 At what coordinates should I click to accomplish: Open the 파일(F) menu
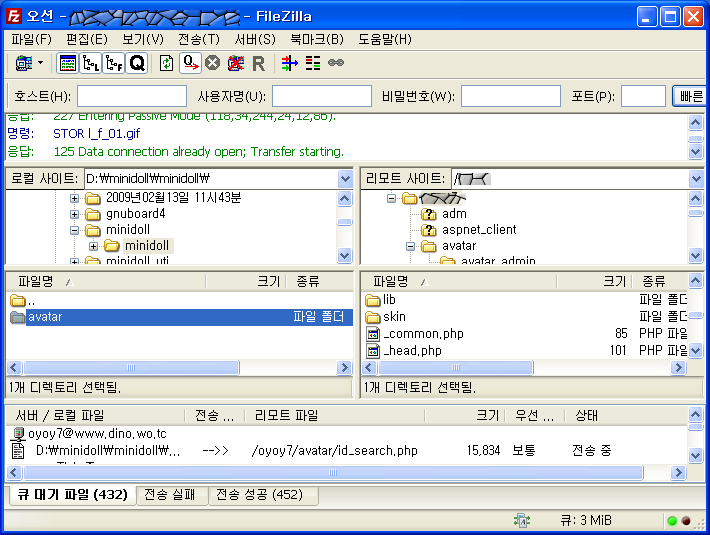(x=31, y=39)
